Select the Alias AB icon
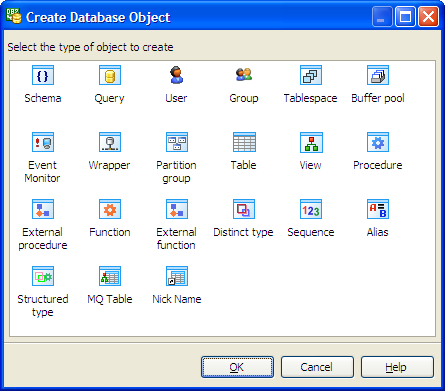 pyautogui.click(x=378, y=209)
